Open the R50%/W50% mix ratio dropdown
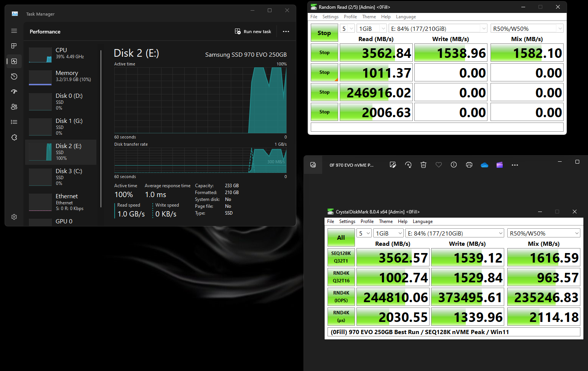 coord(527,29)
